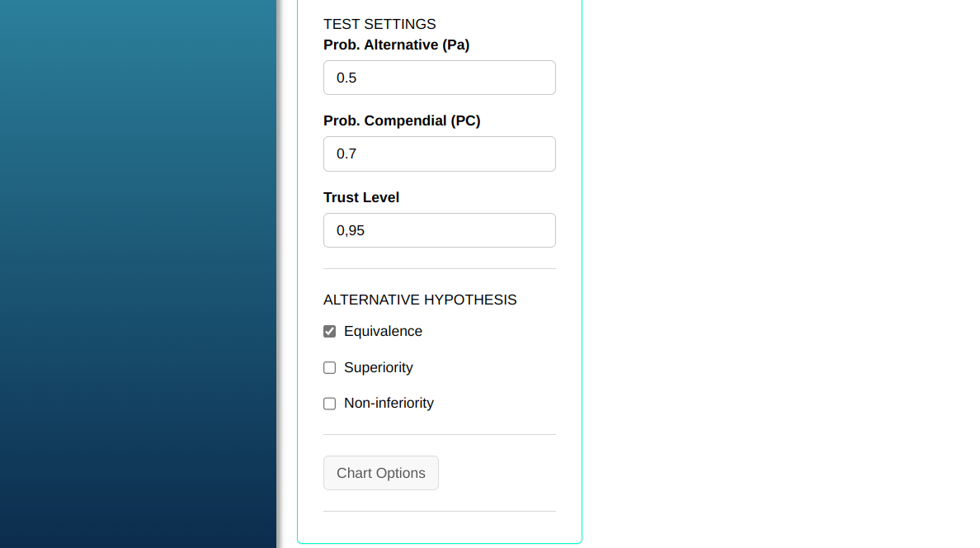Click the divider line above Chart Options
Image resolution: width=980 pixels, height=548 pixels.
point(439,435)
